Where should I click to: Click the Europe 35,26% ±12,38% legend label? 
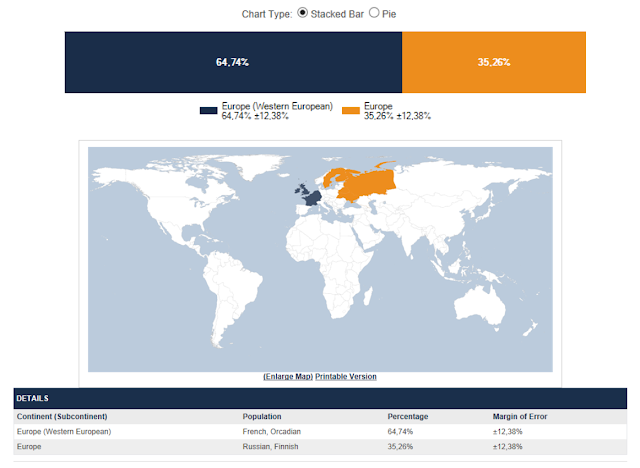(397, 111)
